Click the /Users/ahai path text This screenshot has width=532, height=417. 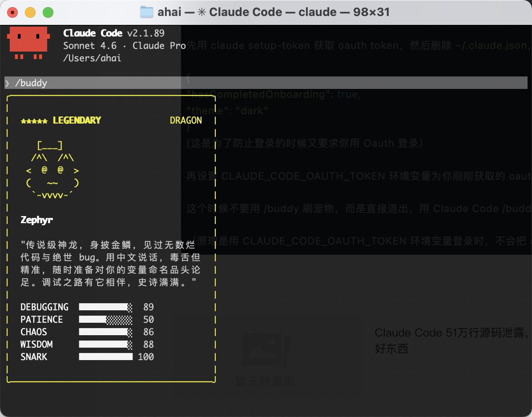pos(92,58)
